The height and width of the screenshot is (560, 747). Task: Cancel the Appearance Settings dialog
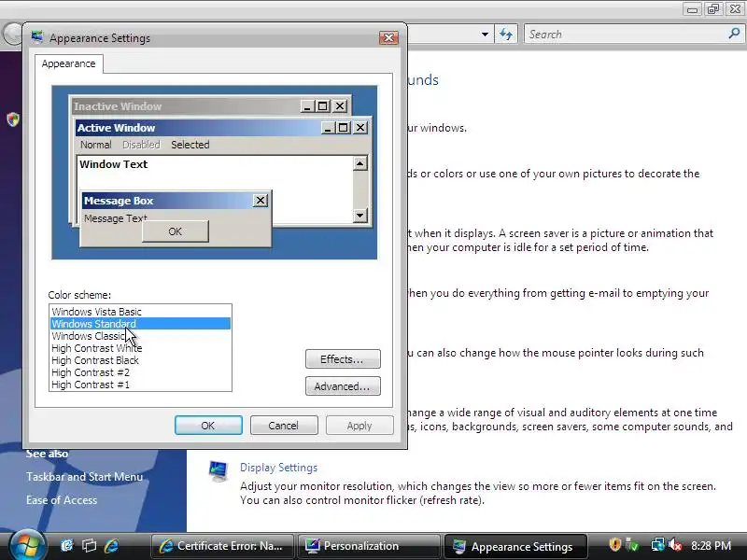point(284,426)
